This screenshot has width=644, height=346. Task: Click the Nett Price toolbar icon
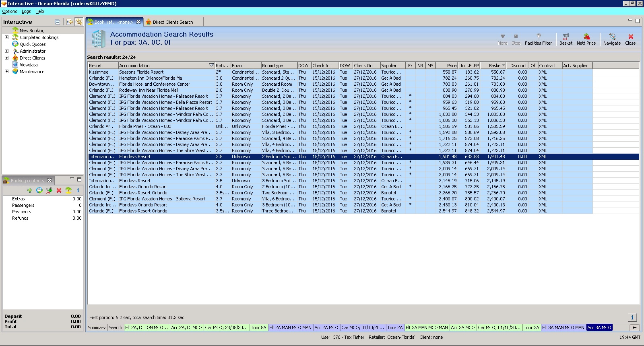[x=586, y=37]
